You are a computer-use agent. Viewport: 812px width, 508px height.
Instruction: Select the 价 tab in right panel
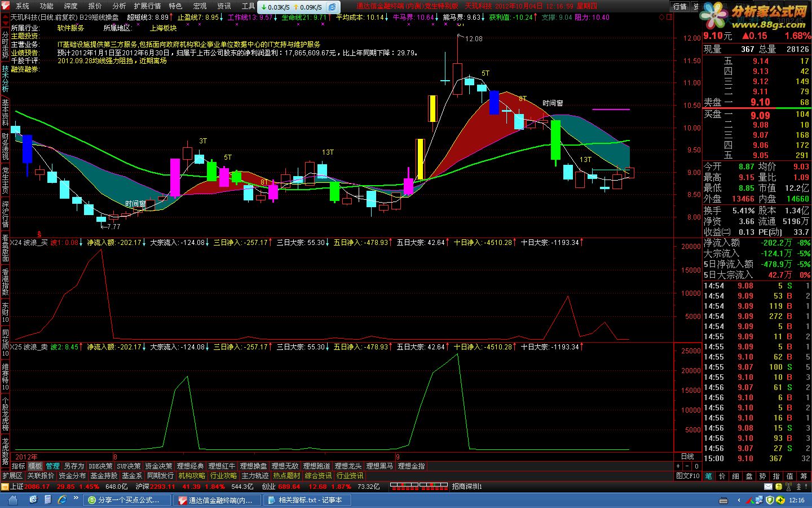point(722,476)
